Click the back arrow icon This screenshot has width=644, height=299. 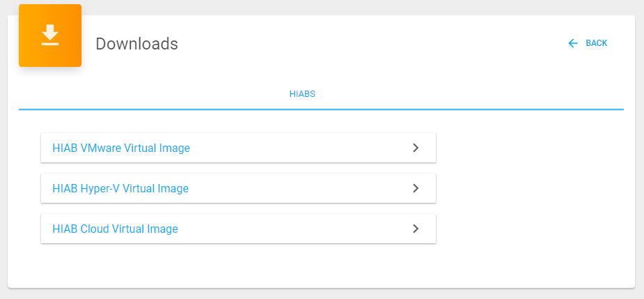(x=573, y=43)
